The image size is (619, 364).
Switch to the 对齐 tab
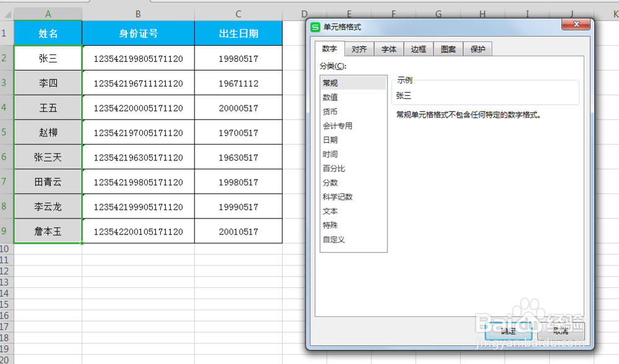(x=359, y=49)
